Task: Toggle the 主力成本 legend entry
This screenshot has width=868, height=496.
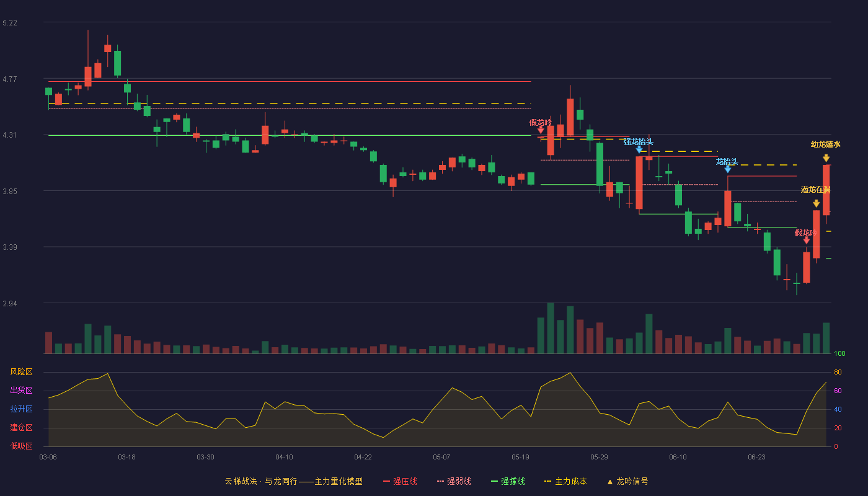Action: pos(565,481)
